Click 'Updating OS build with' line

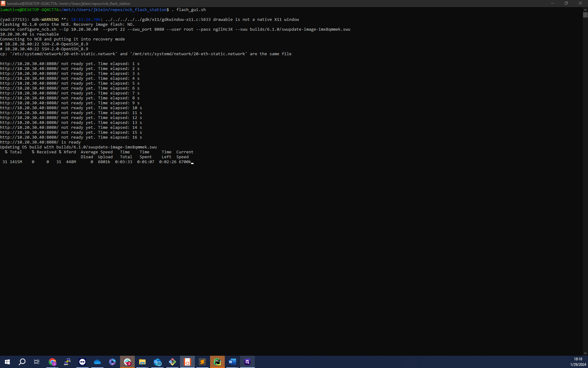tap(78, 147)
